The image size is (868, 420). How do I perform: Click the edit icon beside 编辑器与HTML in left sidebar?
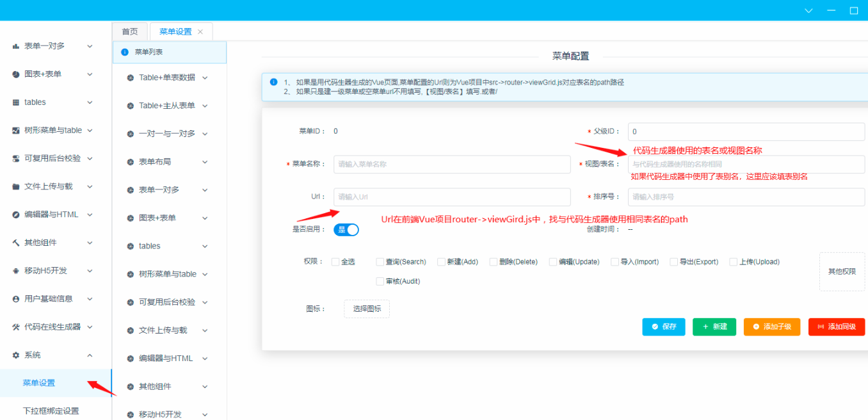click(16, 214)
